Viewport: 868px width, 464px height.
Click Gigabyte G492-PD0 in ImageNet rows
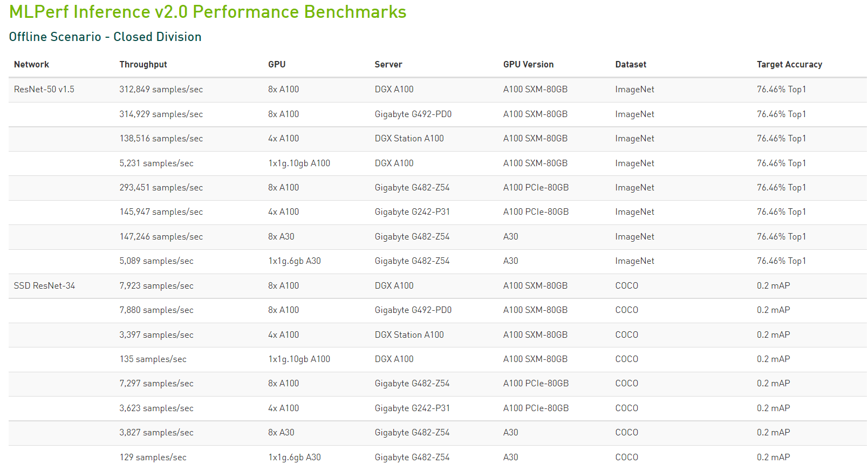pyautogui.click(x=413, y=114)
